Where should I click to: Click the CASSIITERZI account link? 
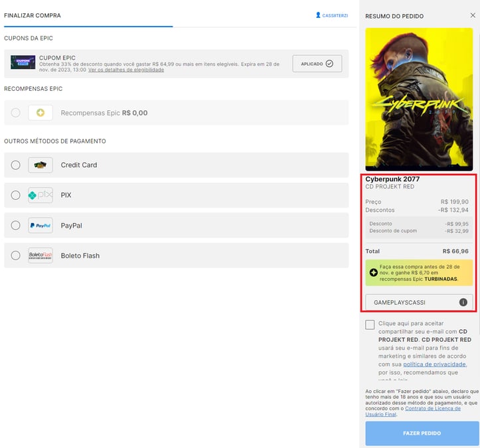tap(335, 15)
